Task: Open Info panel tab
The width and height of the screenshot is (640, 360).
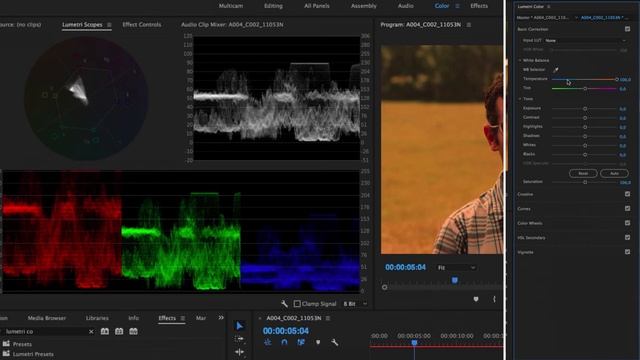Action: pyautogui.click(x=133, y=318)
